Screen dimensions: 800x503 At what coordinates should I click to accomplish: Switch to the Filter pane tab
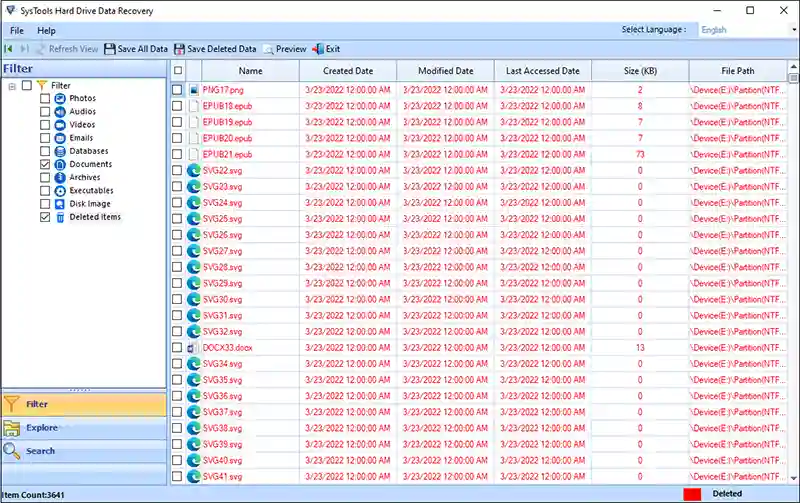[84, 404]
